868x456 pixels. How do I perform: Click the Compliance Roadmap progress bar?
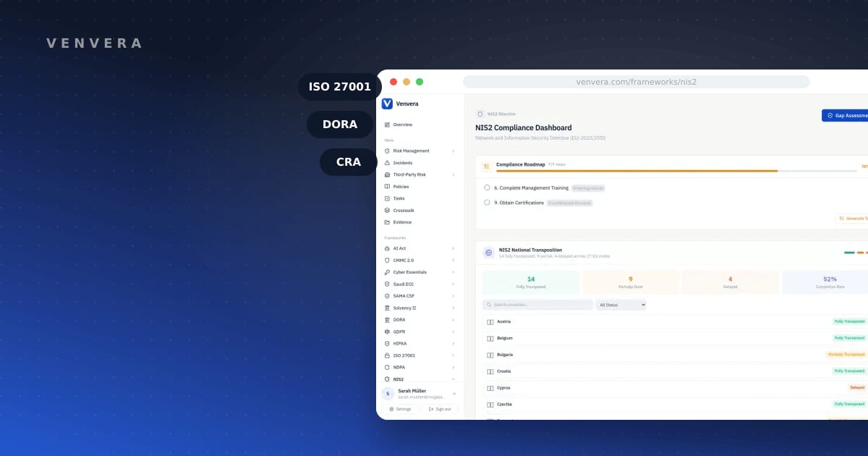point(676,171)
